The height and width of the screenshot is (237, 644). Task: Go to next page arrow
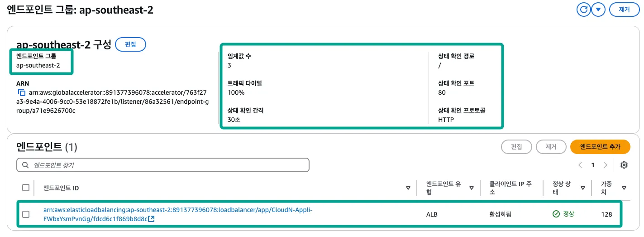[606, 165]
